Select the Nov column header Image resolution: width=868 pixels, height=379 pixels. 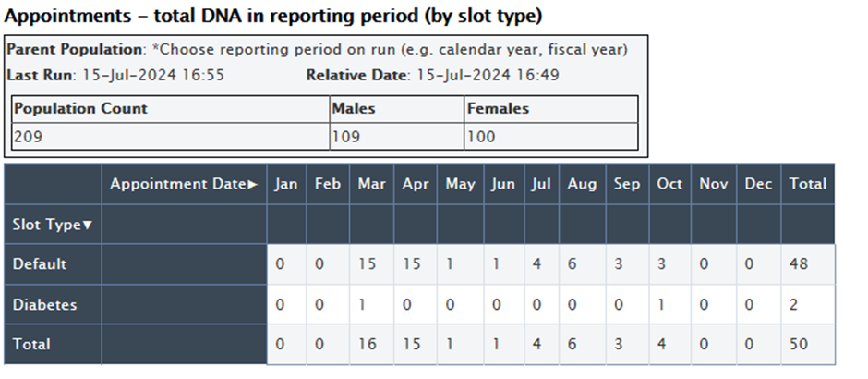click(714, 184)
